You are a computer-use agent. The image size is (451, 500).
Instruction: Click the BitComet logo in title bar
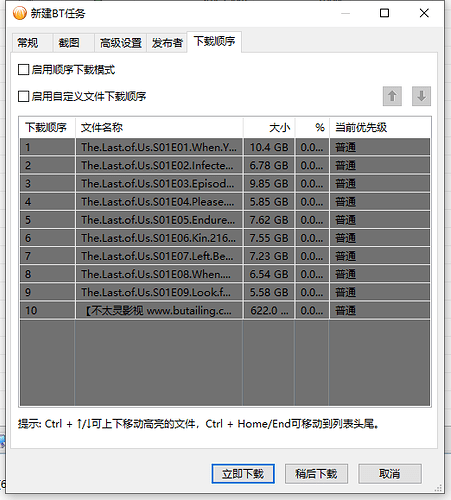coord(20,13)
